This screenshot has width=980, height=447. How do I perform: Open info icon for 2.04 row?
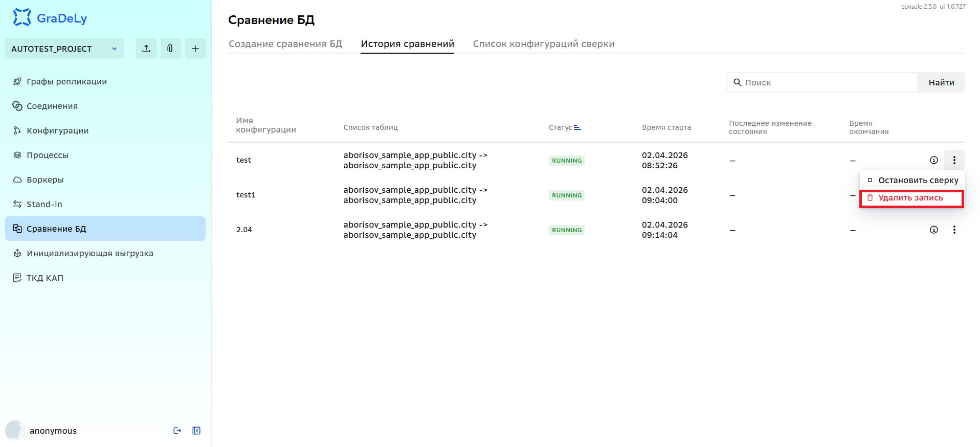click(x=934, y=230)
